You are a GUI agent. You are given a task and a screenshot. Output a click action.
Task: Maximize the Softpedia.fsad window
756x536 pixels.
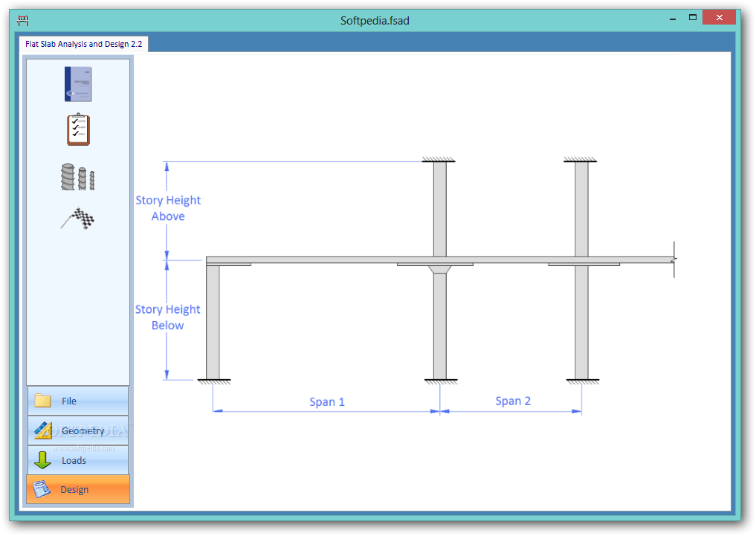pyautogui.click(x=693, y=18)
